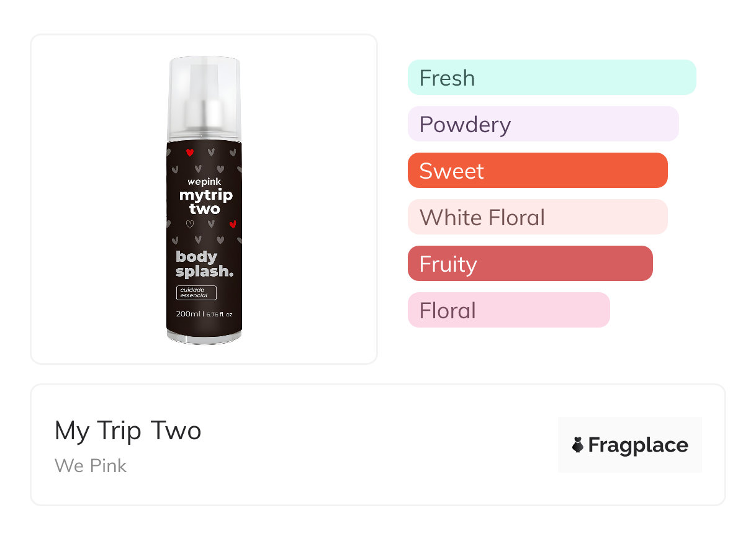The image size is (756, 536).
Task: Click the 'cuidado essencial' boxed label
Action: pos(196,293)
